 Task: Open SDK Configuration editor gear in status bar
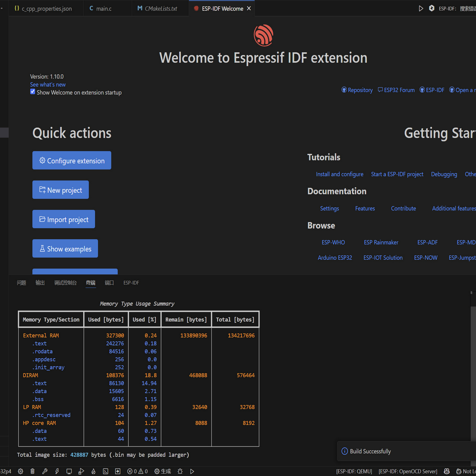coord(21,471)
